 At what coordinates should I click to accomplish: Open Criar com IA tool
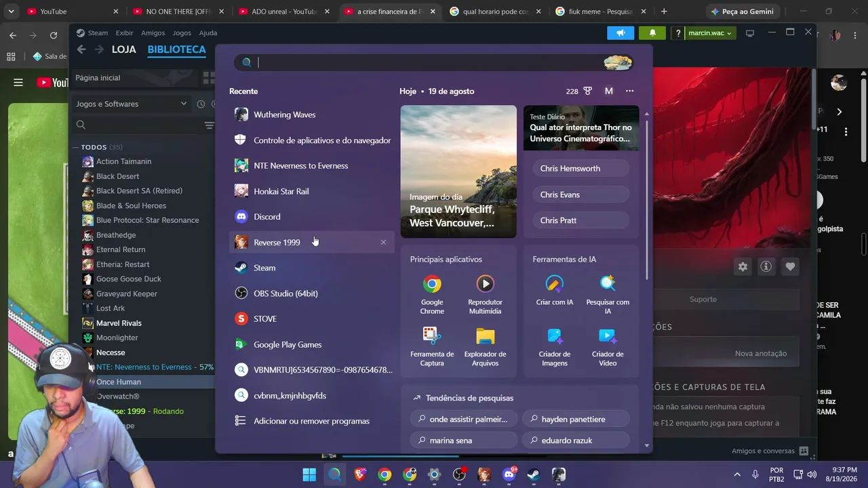tap(555, 291)
